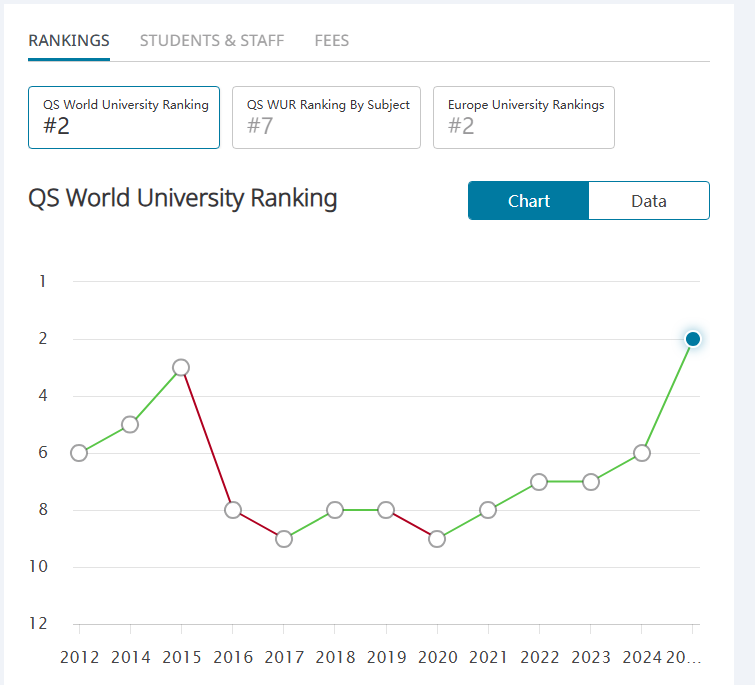This screenshot has width=755, height=685.
Task: Click the highlighted blue data point at rank 2
Action: click(x=693, y=339)
